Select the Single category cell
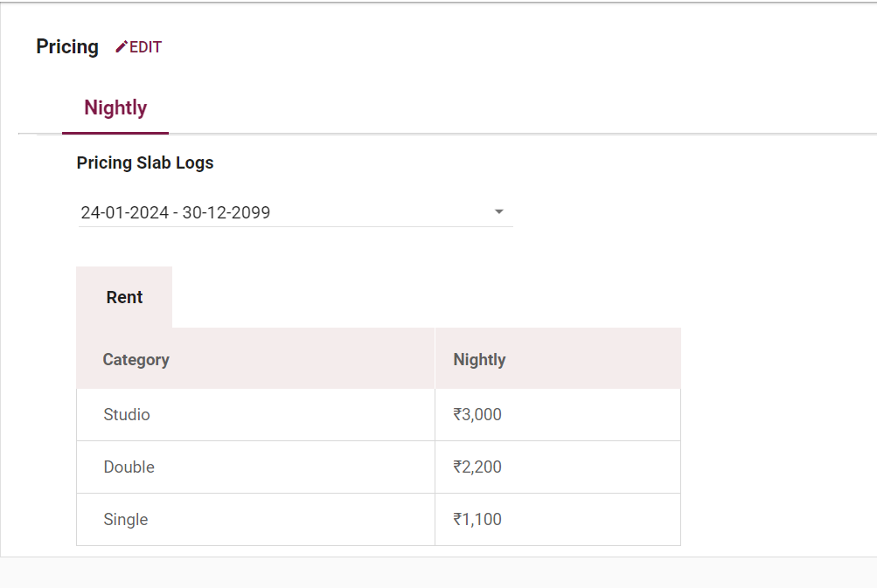The height and width of the screenshot is (588, 877). tap(126, 520)
